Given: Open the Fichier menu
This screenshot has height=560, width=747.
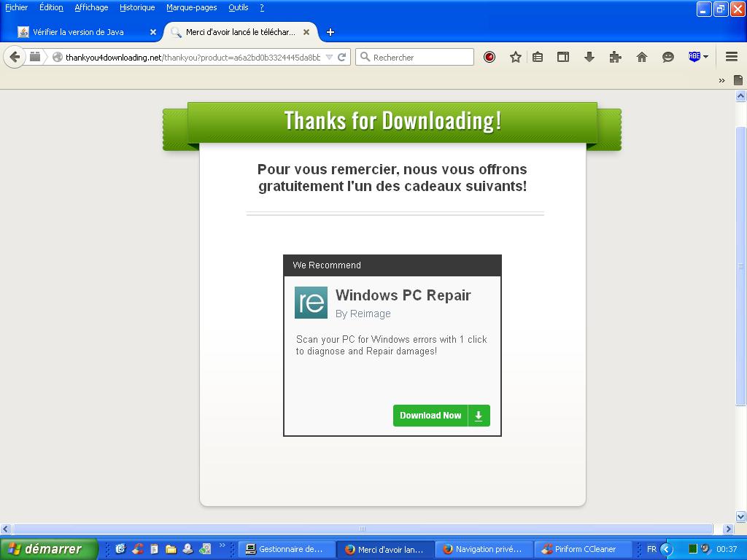Looking at the screenshot, I should click(x=16, y=7).
